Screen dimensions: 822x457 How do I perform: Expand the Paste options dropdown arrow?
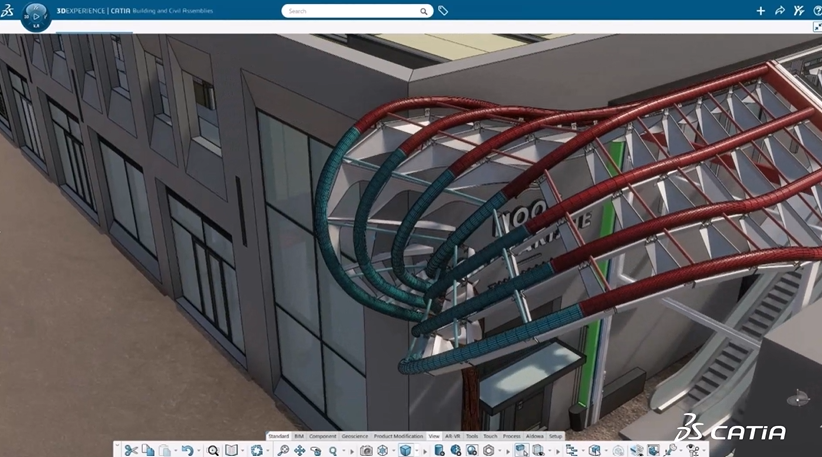(177, 452)
